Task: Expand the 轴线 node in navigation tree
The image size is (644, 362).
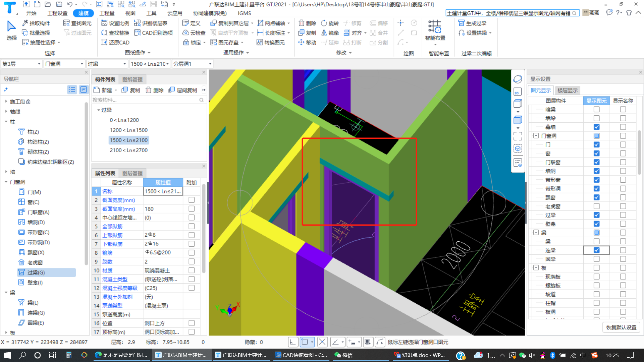Action: pyautogui.click(x=6, y=112)
